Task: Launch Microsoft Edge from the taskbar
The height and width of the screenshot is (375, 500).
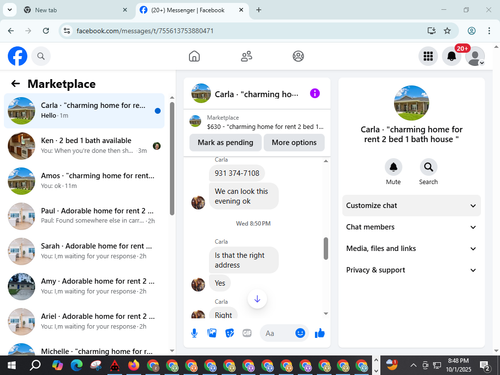Action: coord(77,366)
